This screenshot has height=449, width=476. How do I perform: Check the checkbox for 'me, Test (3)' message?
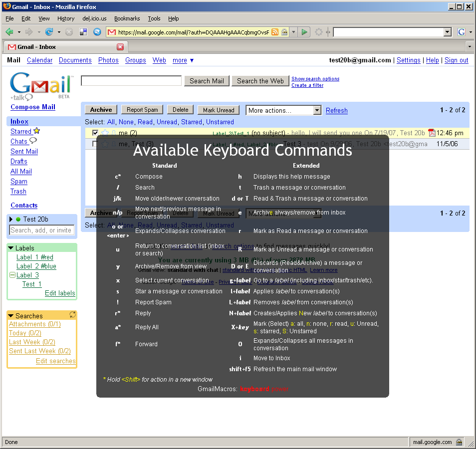coord(95,144)
